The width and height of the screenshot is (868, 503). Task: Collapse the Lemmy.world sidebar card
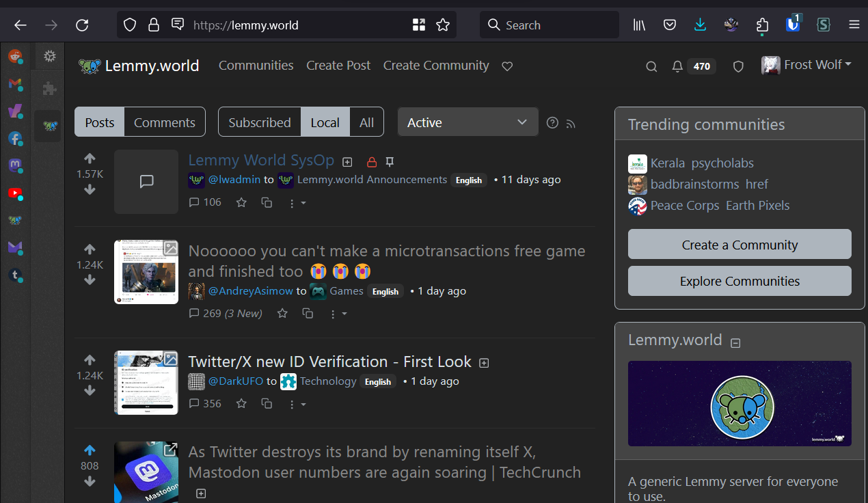[x=735, y=343]
